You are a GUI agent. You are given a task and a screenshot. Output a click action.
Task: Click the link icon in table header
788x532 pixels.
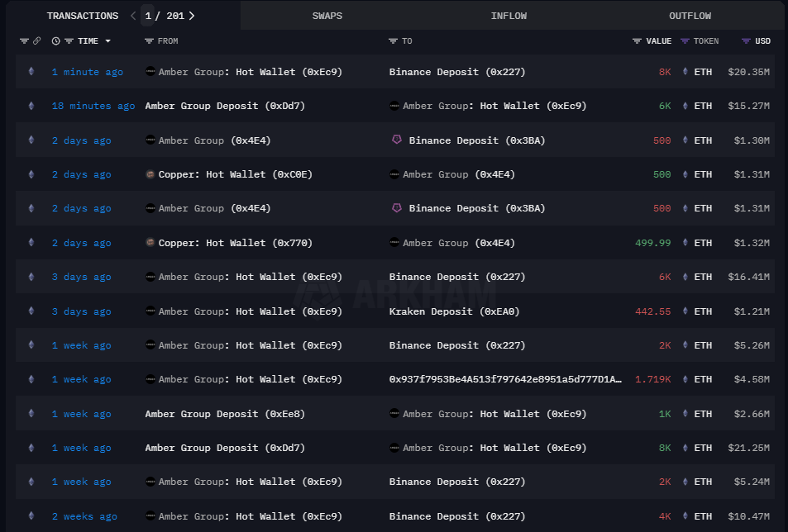tap(37, 41)
